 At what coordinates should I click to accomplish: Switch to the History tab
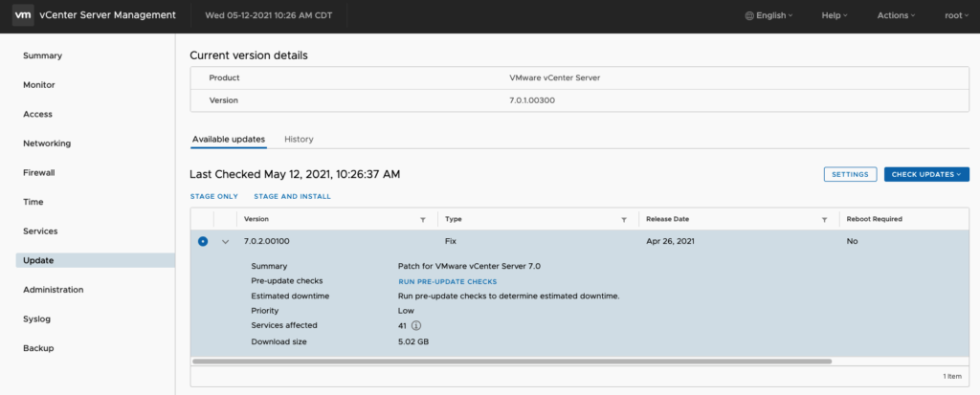(x=299, y=140)
